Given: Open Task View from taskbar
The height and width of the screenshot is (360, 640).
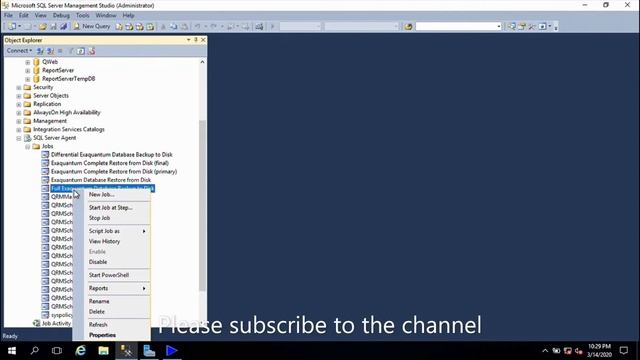Looking at the screenshot, I should point(57,351).
